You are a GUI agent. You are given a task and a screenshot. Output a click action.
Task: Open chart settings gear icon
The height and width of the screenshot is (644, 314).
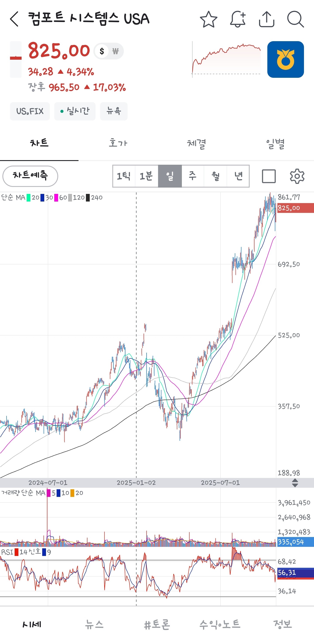pyautogui.click(x=297, y=176)
